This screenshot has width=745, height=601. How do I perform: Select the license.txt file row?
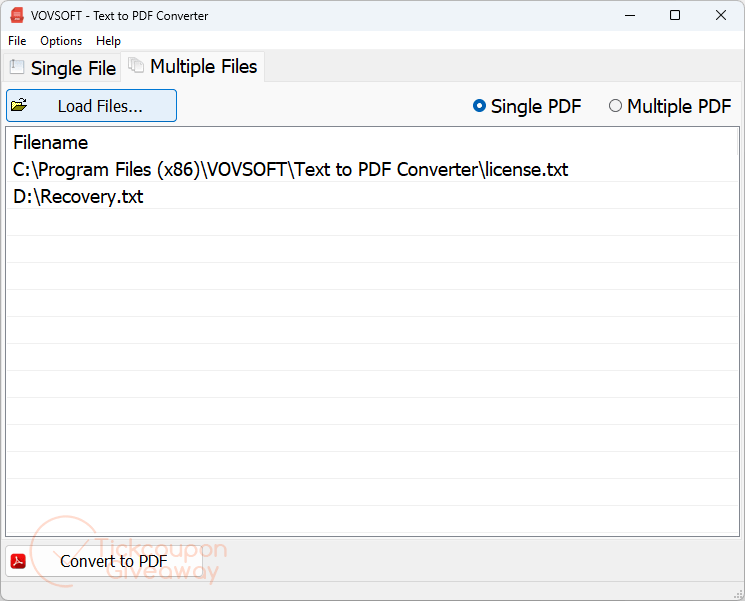tap(372, 170)
